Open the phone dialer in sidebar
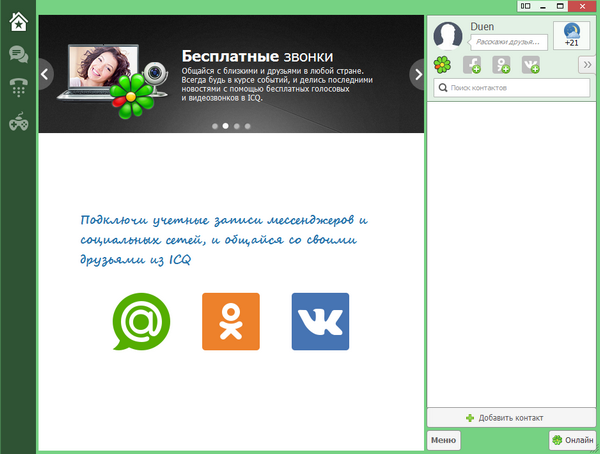Screen dimensions: 600x454 [18, 87]
